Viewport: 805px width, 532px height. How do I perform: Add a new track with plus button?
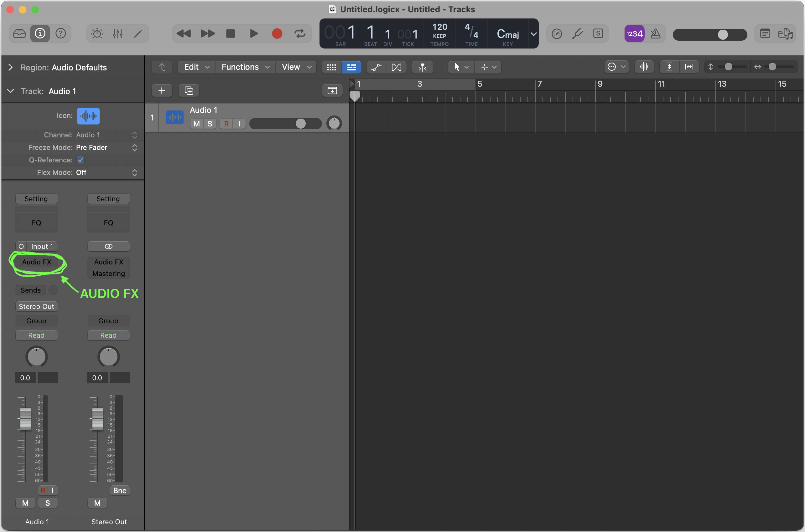162,90
